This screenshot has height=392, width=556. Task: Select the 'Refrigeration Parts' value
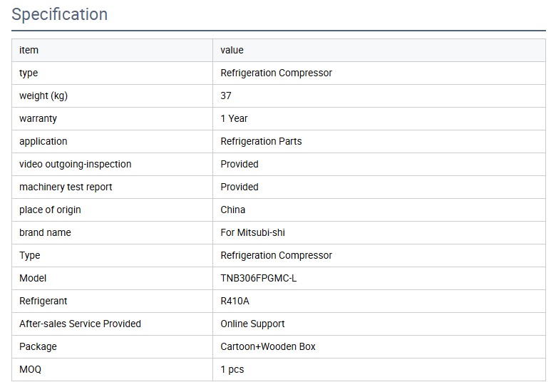coord(261,141)
